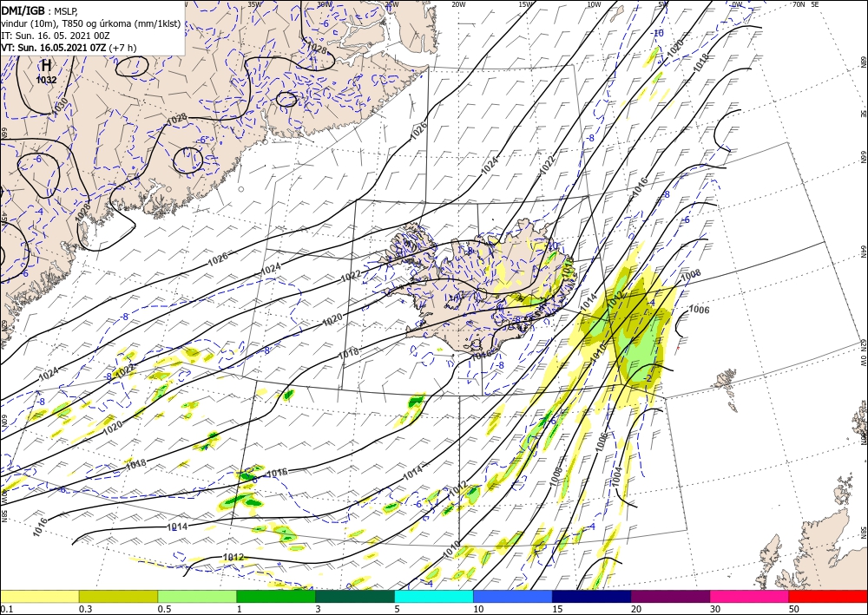Viewport: 868px width, 615px height.
Task: Click the 15W longitude label
Action: 526,4
